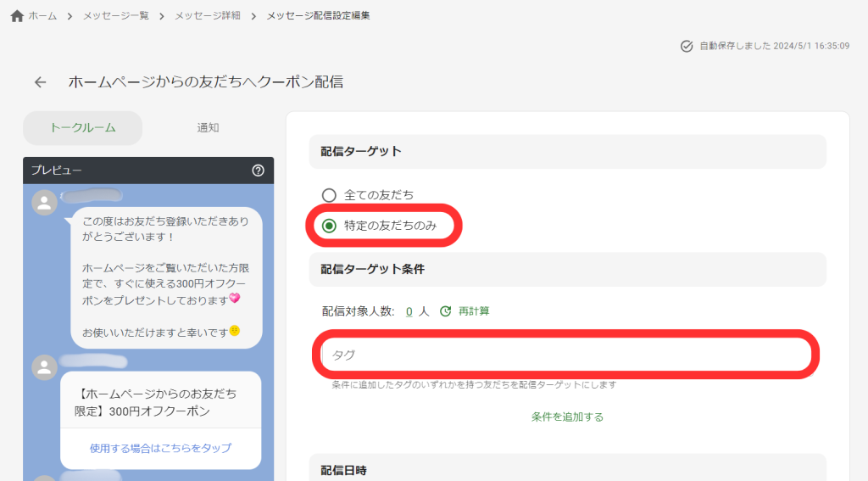Switch to the 通知 tab
Screen dimensions: 868x481
(209, 128)
